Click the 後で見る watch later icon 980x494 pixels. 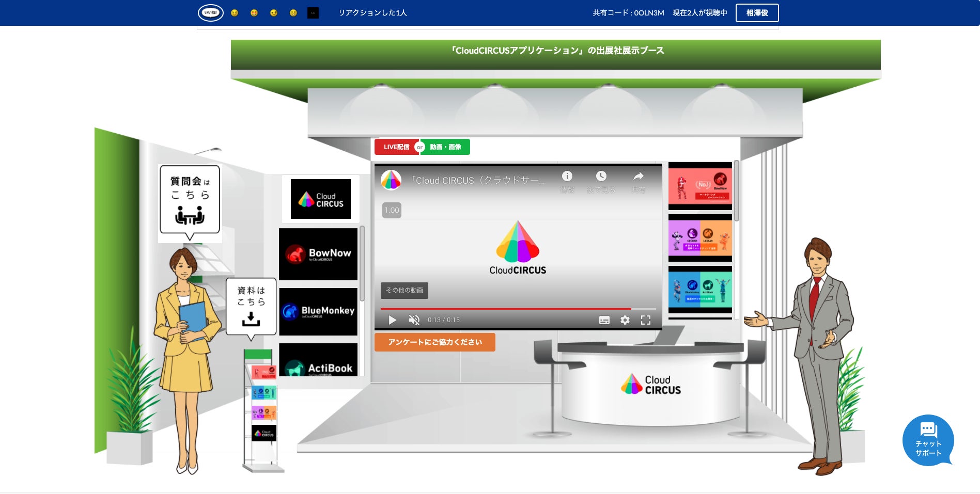tap(601, 177)
